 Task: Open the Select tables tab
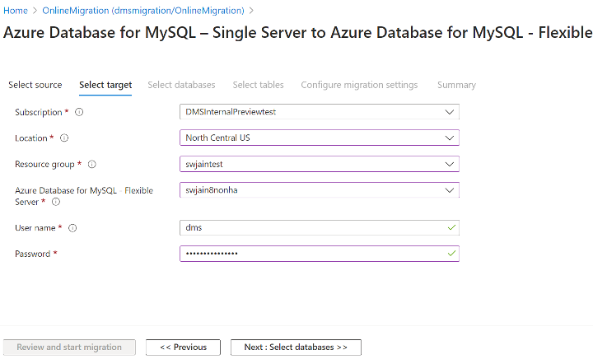(259, 85)
